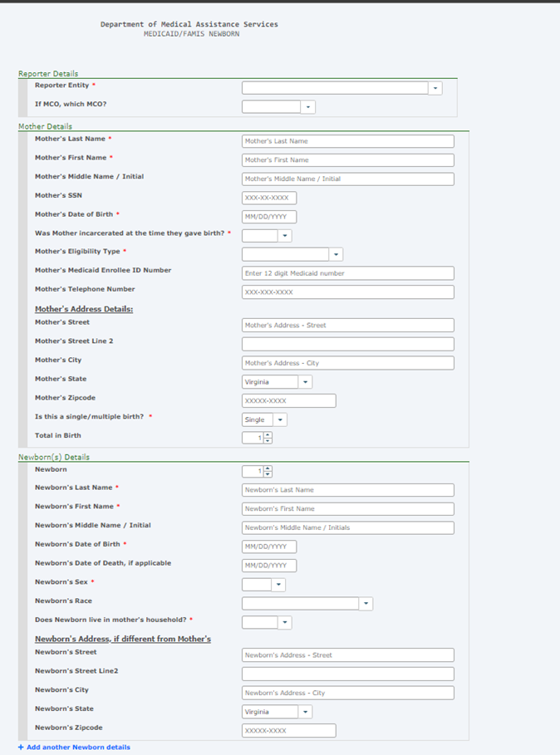This screenshot has height=755, width=560.
Task: Open the single/multiple birth dropdown
Action: point(264,420)
